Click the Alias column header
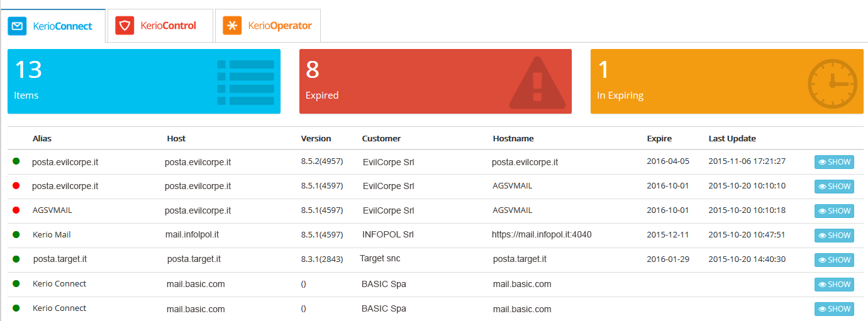Screen dimensions: 868x321 click(42, 138)
